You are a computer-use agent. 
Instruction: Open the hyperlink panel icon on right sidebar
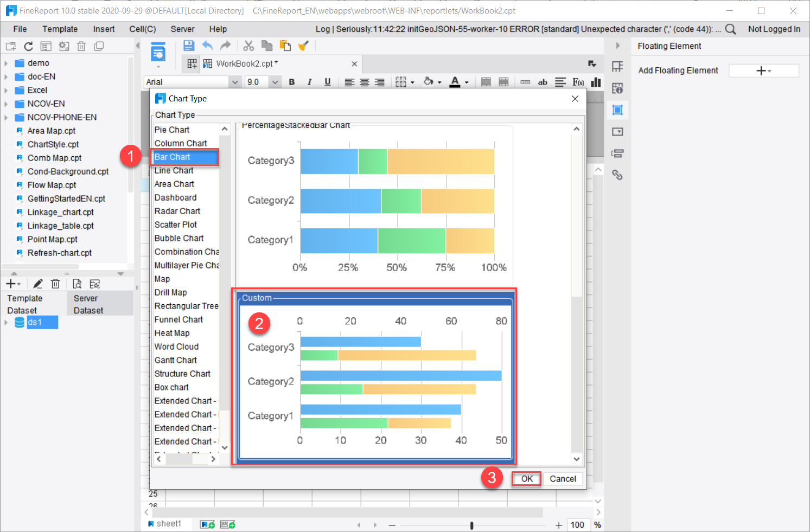617,175
